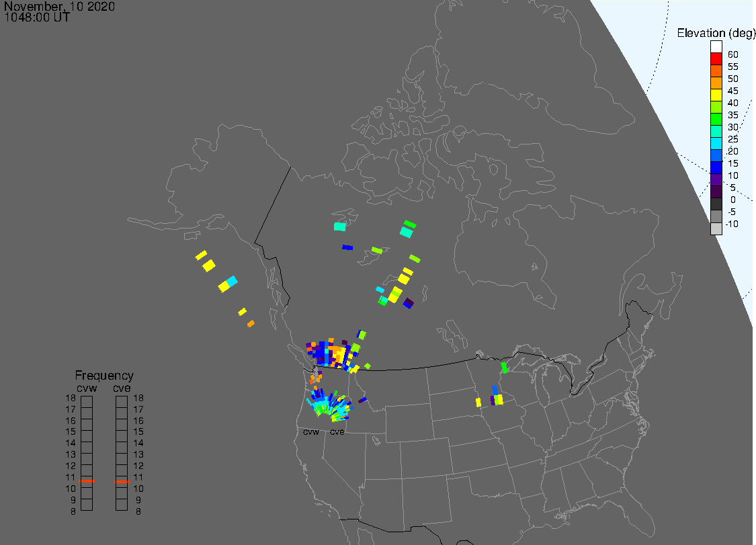
Task: Click the orange swatch between 50 and 45
Action: (716, 83)
